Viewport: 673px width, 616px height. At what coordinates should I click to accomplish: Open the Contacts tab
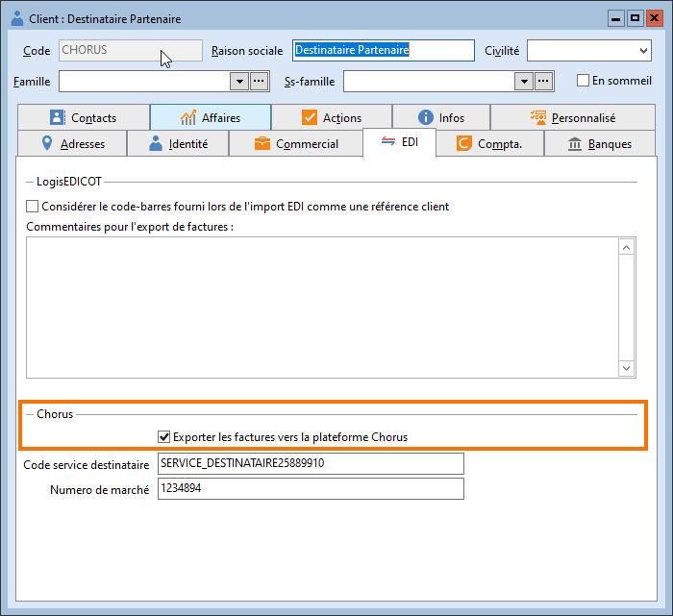pos(84,117)
